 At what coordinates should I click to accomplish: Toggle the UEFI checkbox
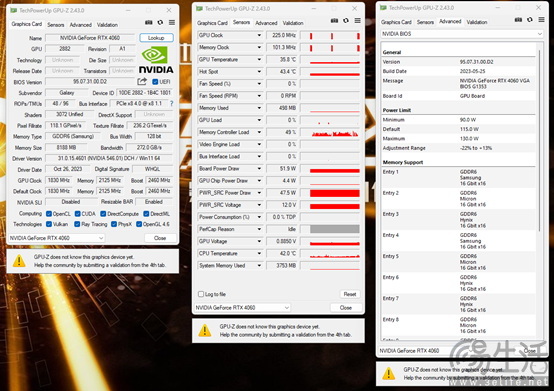155,82
